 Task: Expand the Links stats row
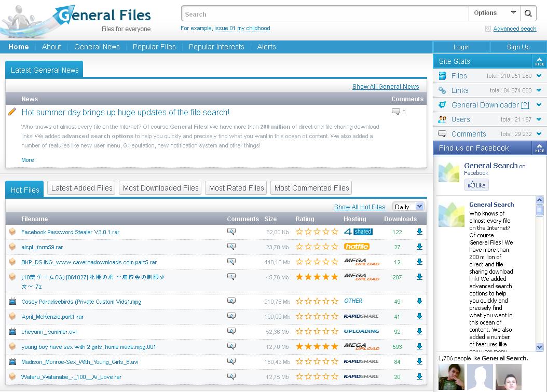539,90
